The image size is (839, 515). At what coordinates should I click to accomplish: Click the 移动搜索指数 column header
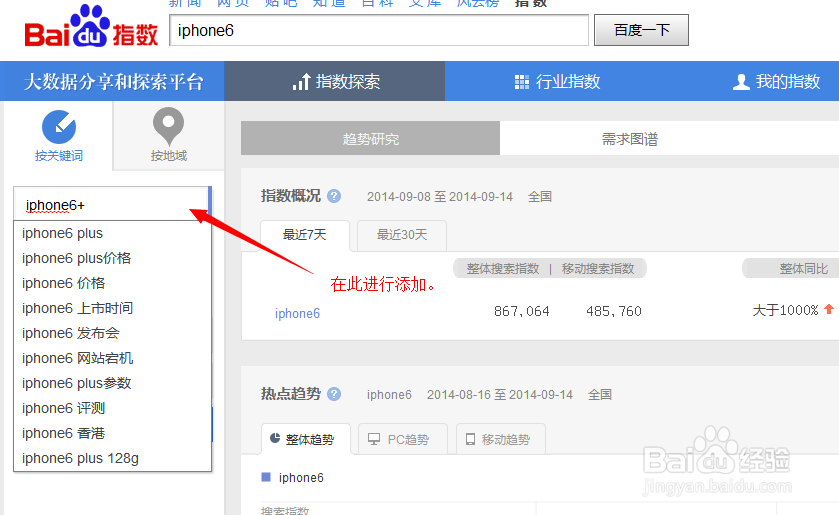[598, 268]
